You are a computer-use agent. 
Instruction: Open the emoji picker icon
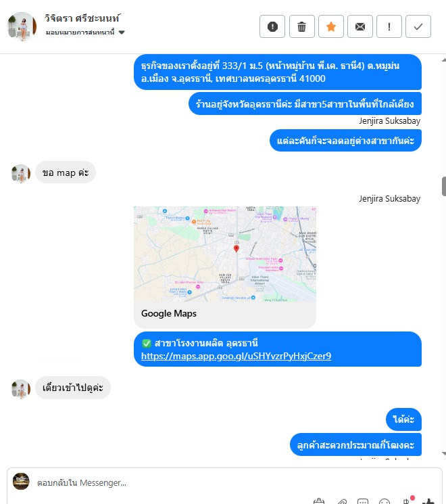385,501
